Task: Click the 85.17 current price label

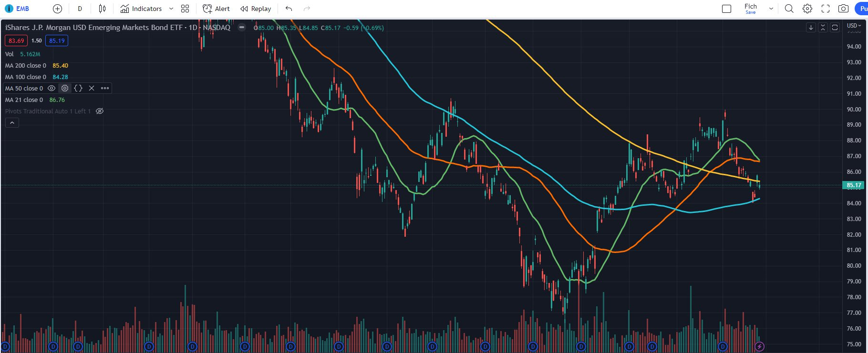Action: 854,185
